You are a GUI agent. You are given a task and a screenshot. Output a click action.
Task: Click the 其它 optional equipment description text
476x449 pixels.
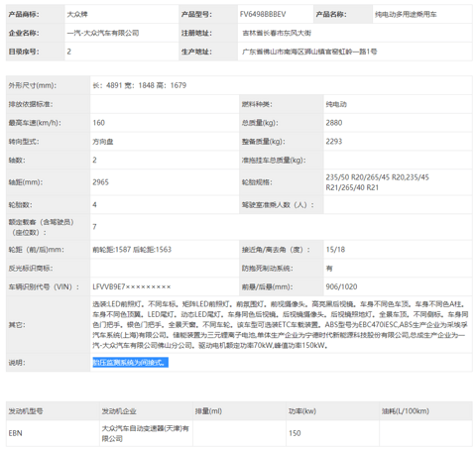coord(281,325)
